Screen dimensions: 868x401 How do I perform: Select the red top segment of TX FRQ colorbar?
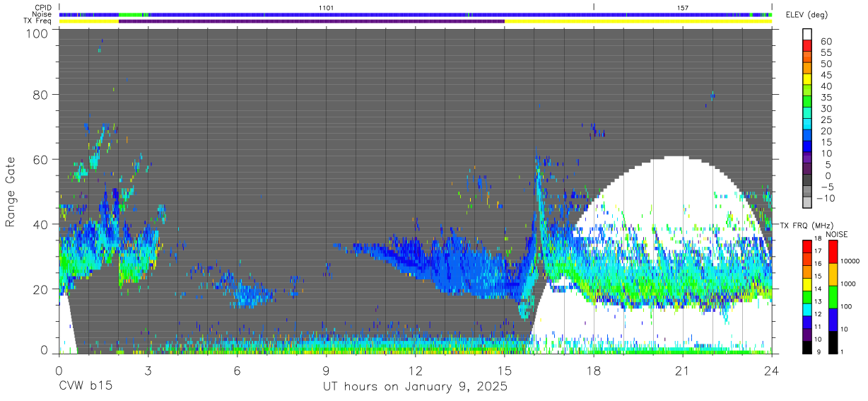click(x=807, y=246)
